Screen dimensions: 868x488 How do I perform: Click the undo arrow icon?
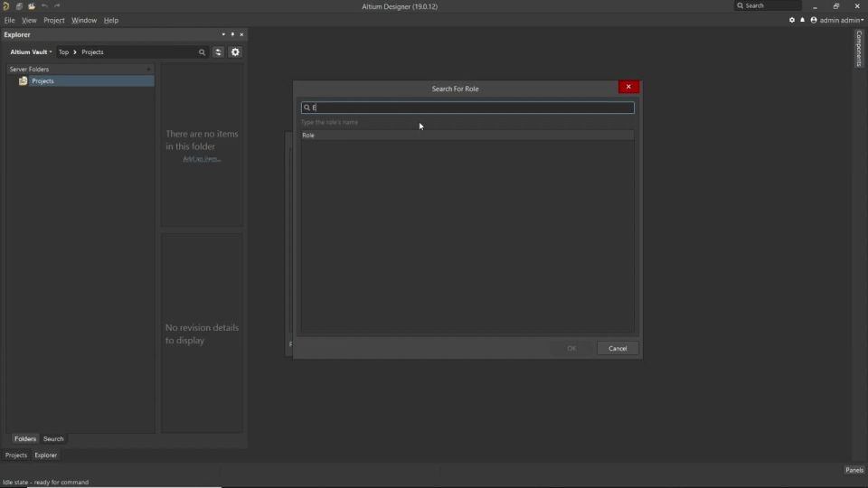point(44,6)
